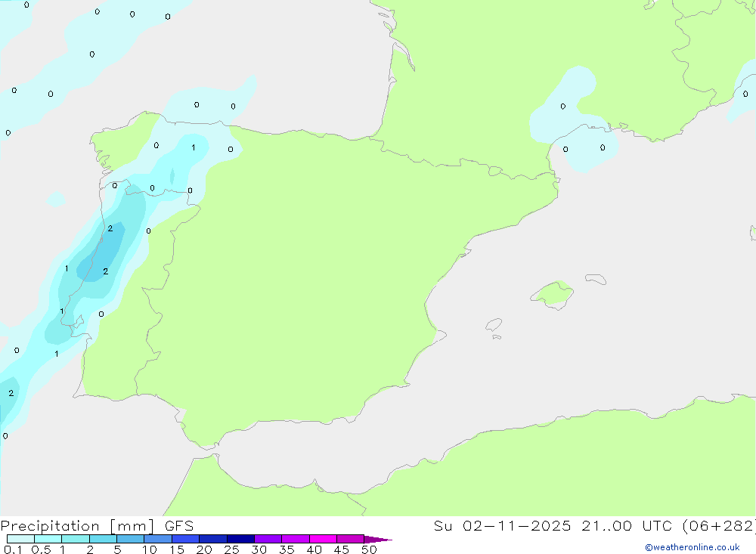Pick the legend swatch between 2 and 5
The width and height of the screenshot is (756, 554).
(x=103, y=539)
